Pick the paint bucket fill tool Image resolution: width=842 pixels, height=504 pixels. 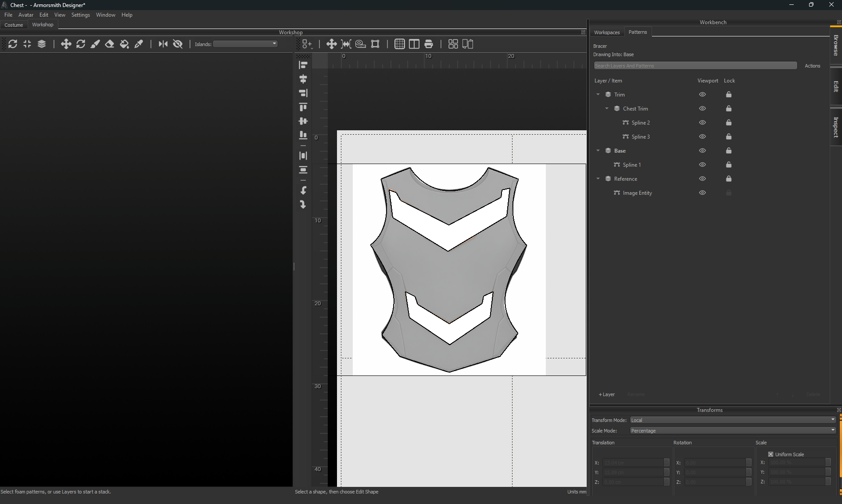pos(124,44)
